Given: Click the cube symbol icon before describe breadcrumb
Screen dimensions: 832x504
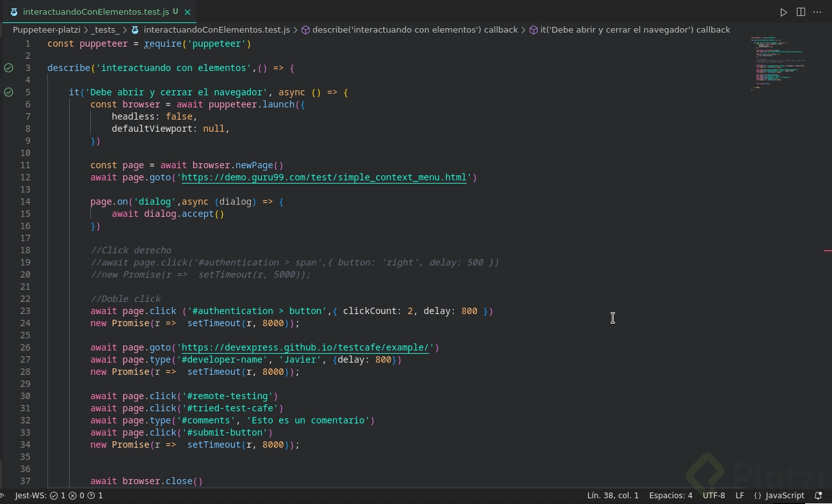Looking at the screenshot, I should click(x=305, y=30).
